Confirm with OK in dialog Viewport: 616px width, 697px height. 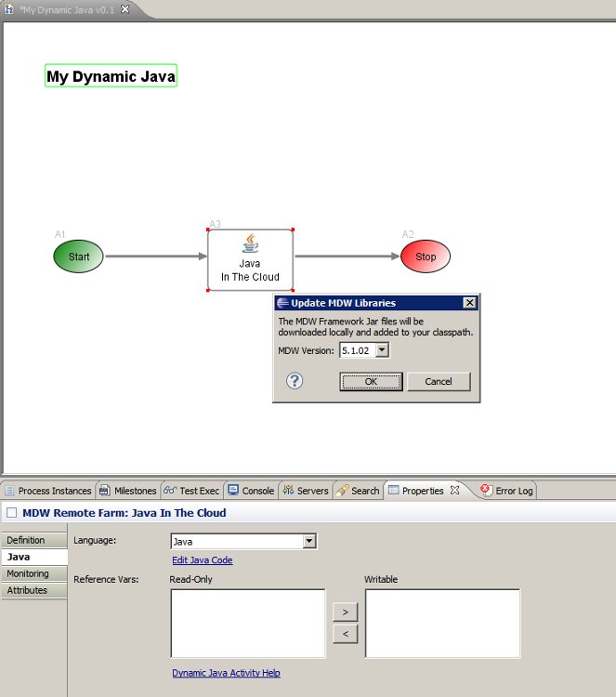tap(371, 381)
